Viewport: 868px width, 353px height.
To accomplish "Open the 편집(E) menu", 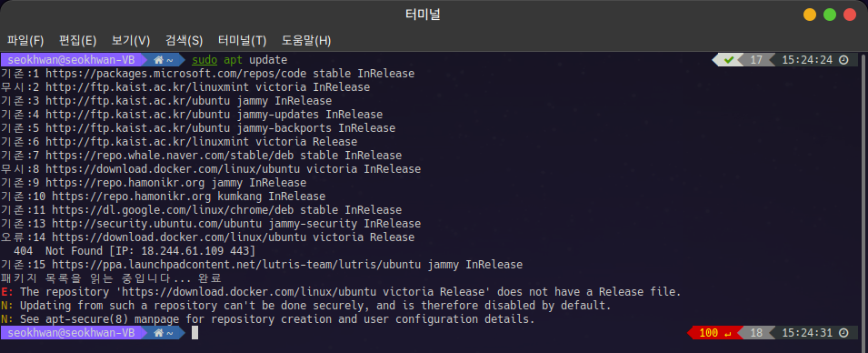I will [x=77, y=40].
